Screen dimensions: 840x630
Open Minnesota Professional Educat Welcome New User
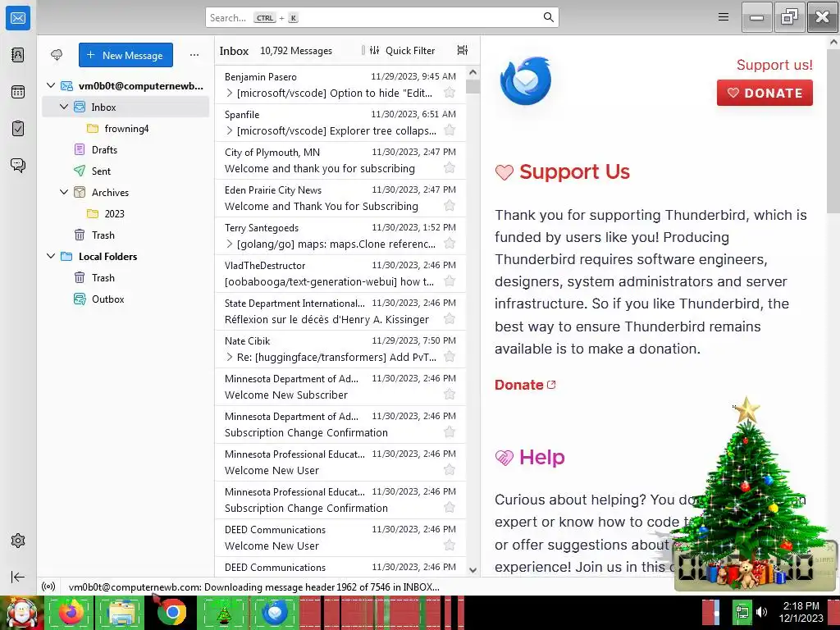[x=340, y=463]
